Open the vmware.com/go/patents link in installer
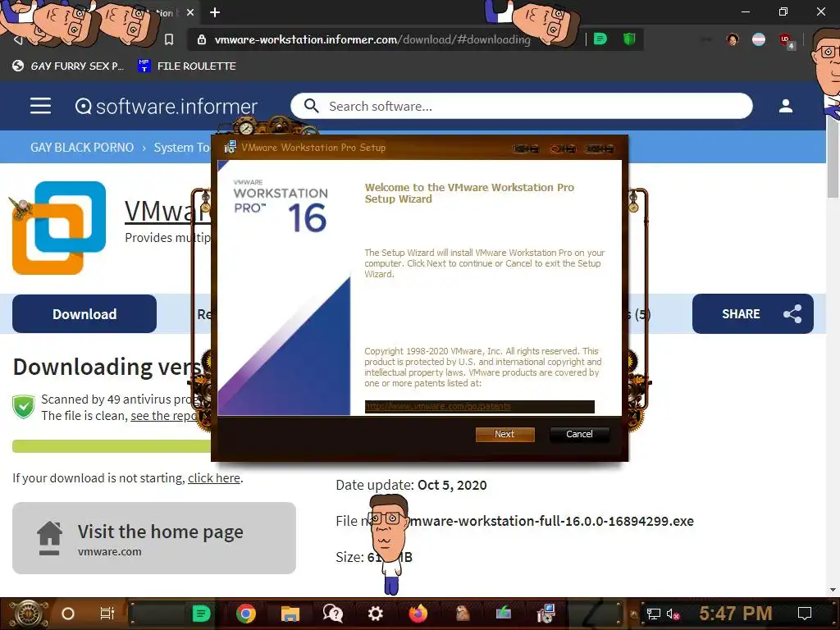 coord(438,407)
